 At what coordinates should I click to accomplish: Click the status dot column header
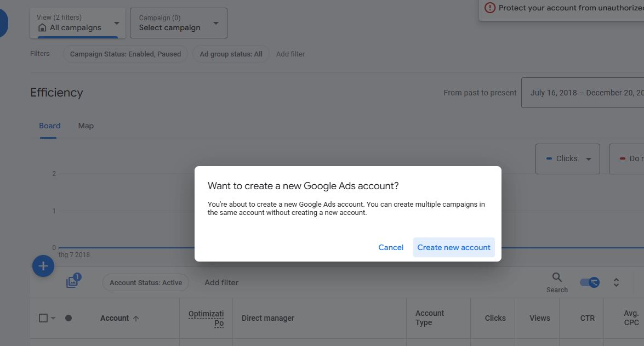pyautogui.click(x=69, y=318)
